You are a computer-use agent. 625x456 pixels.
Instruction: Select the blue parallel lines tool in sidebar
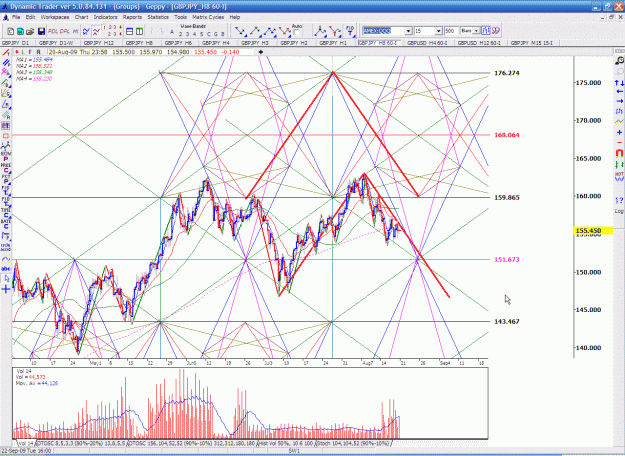6,63
